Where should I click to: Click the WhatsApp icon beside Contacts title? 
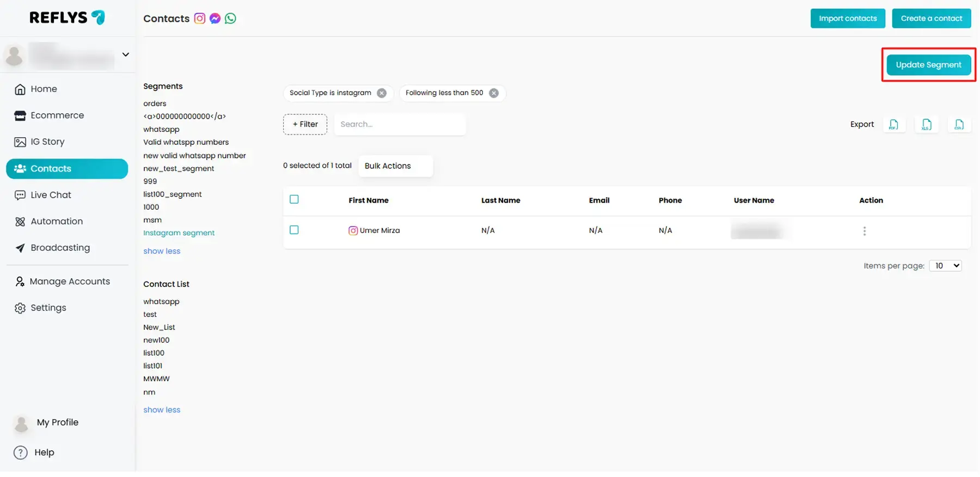[230, 19]
